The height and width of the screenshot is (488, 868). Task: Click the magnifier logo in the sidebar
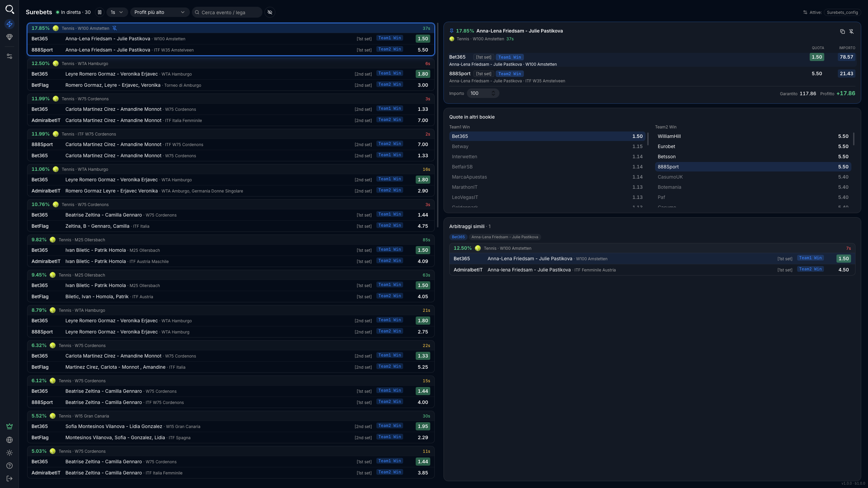pyautogui.click(x=10, y=9)
